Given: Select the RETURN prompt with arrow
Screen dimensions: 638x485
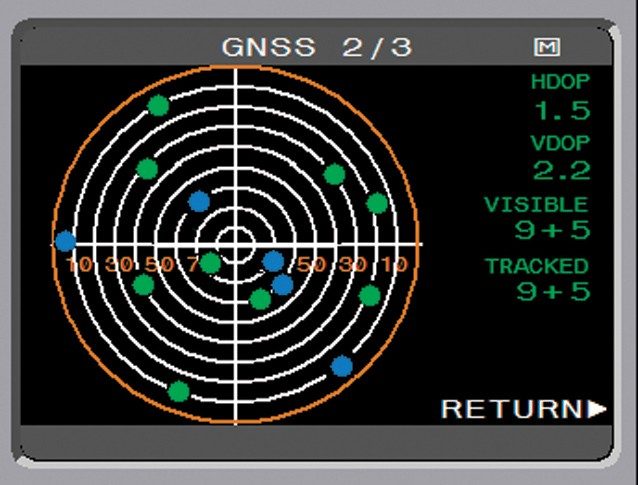Looking at the screenshot, I should click(x=524, y=409).
